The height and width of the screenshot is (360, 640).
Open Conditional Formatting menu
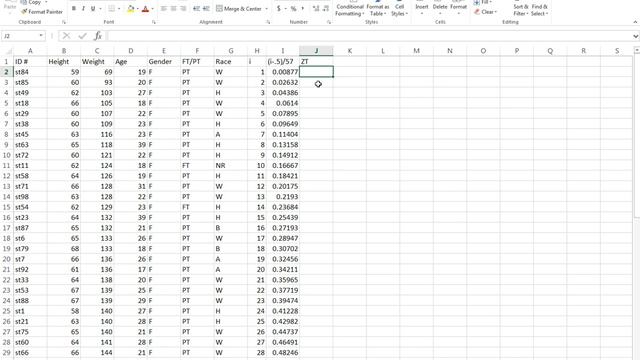pyautogui.click(x=350, y=8)
